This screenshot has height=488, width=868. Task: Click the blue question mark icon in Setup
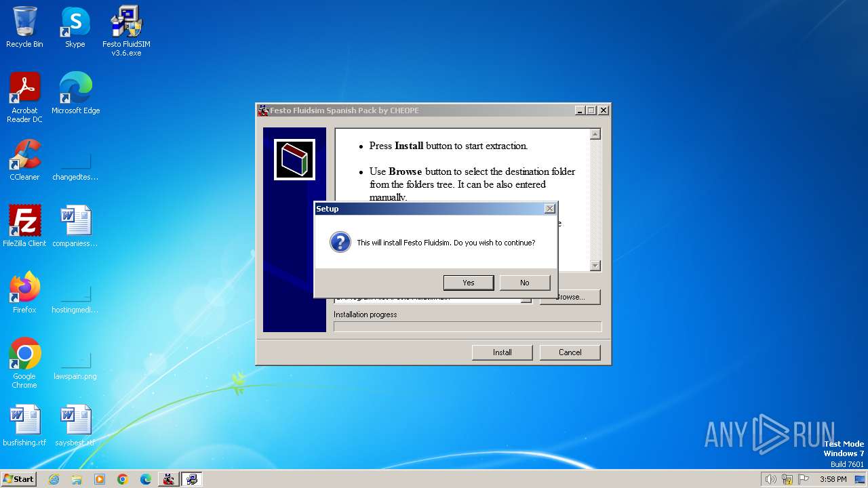coord(340,242)
